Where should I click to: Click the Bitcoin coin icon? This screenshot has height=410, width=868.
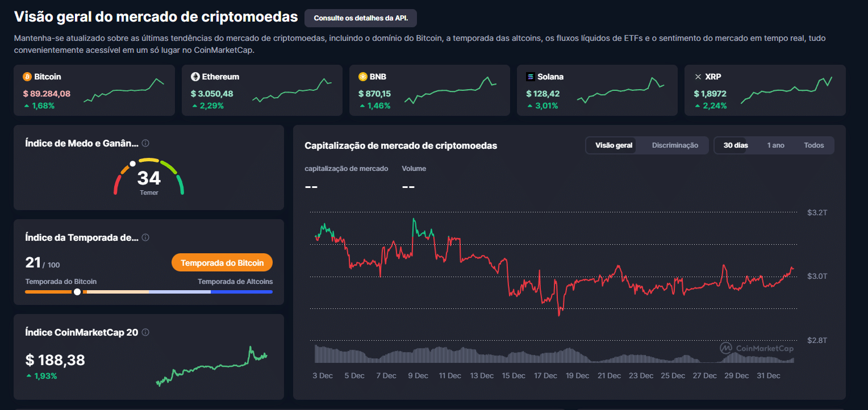click(x=27, y=76)
